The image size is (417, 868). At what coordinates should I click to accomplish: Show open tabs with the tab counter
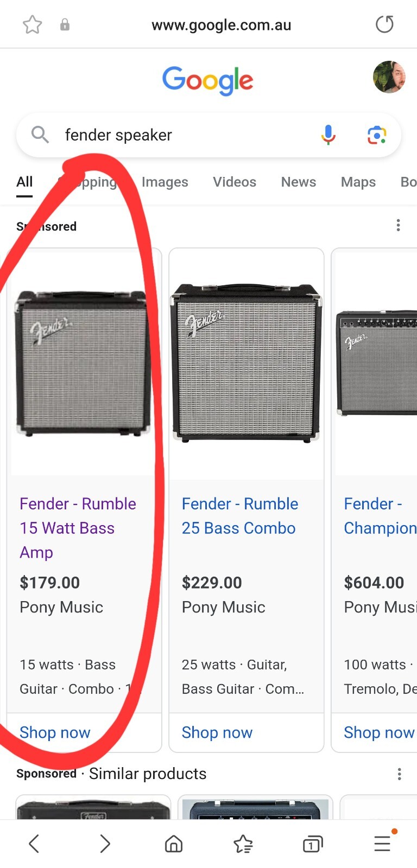(x=312, y=844)
